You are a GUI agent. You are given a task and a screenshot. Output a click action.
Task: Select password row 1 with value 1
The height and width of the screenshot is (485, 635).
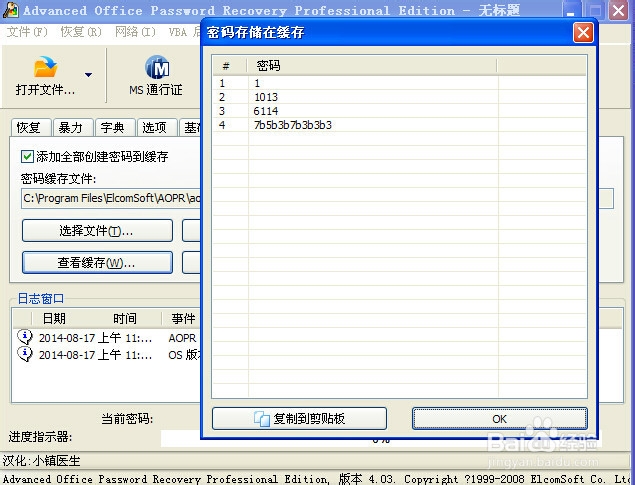399,83
